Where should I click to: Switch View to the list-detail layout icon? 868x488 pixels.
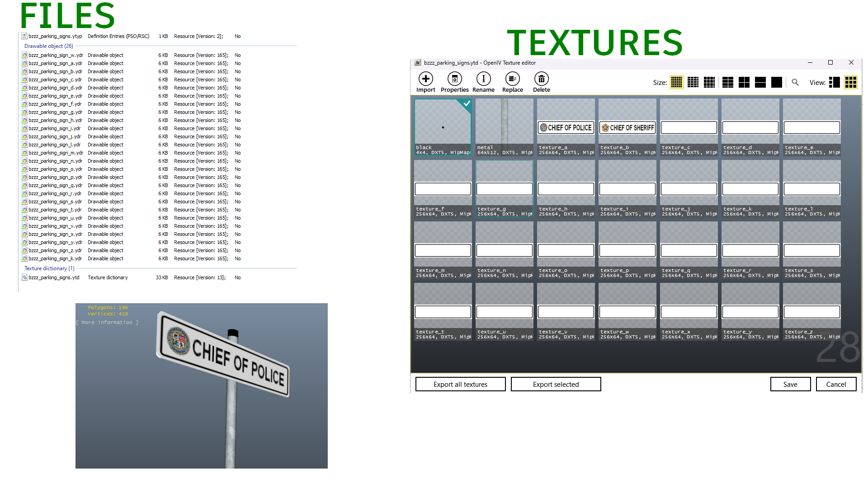coord(835,82)
